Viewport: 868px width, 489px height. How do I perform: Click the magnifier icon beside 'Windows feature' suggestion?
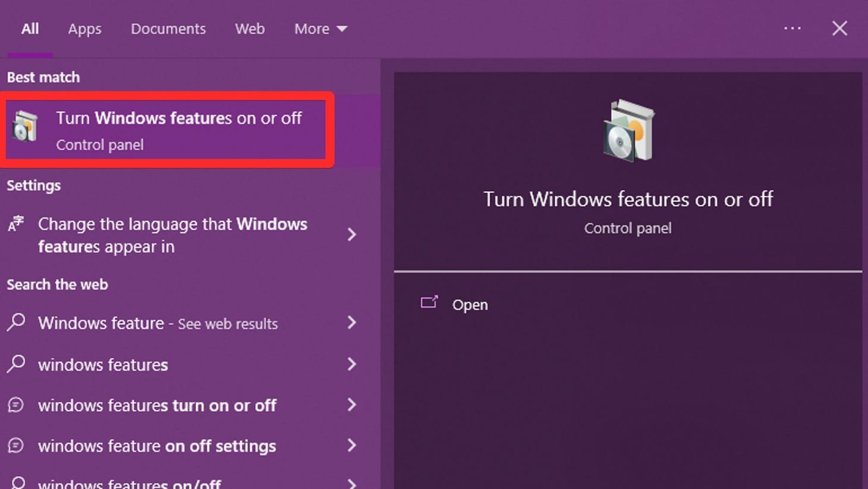[15, 323]
